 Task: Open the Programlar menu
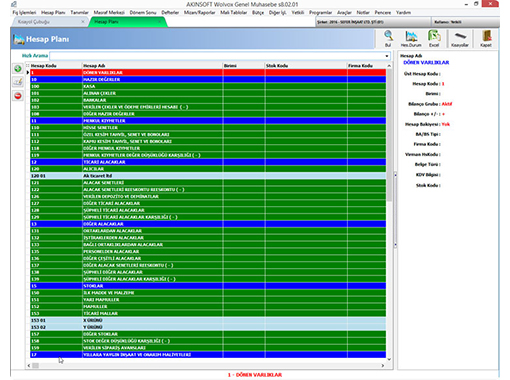pyautogui.click(x=320, y=13)
